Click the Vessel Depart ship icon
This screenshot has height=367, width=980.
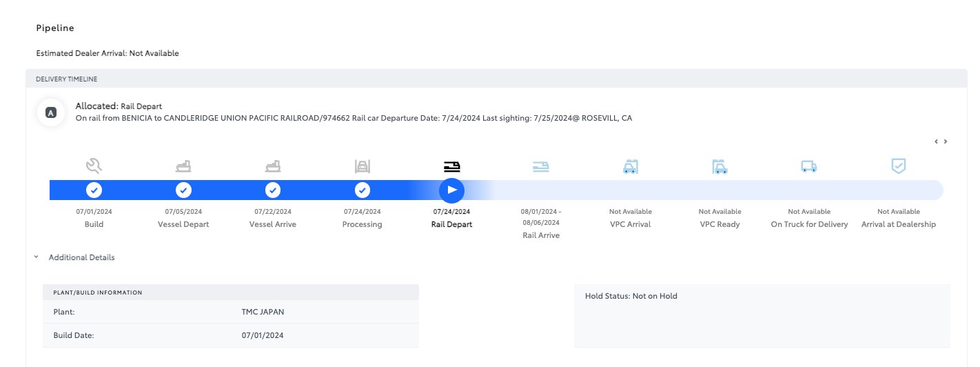(183, 166)
